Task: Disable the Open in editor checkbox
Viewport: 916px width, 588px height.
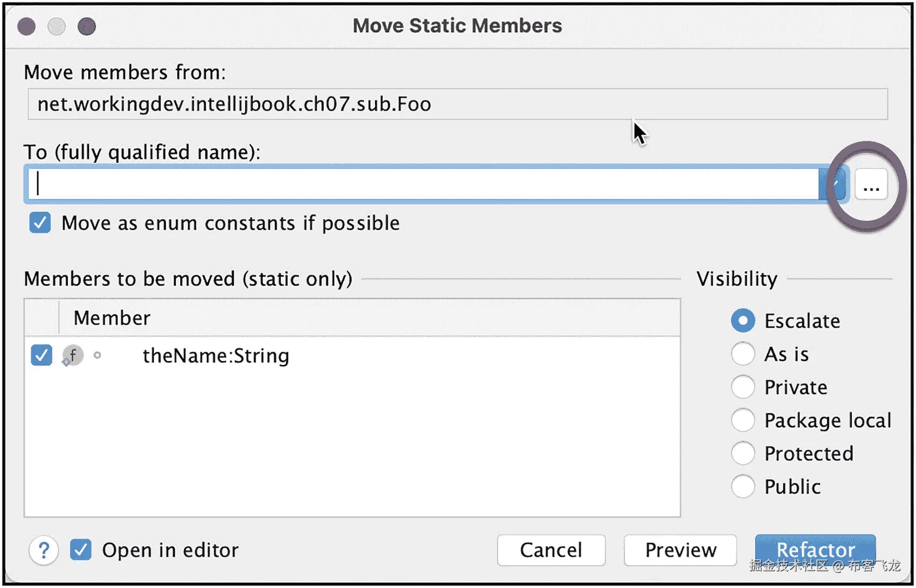Action: (x=81, y=550)
